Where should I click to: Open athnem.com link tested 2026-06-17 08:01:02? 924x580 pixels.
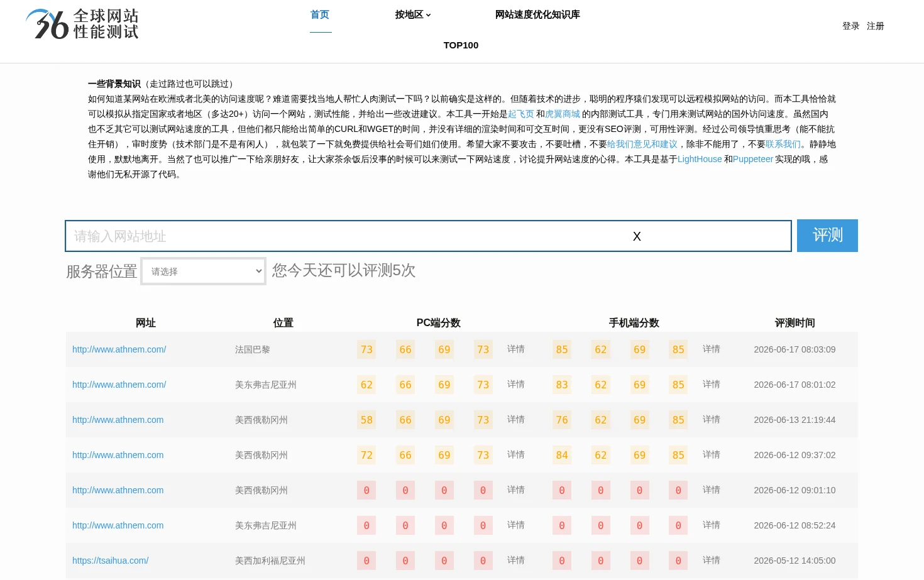[119, 385]
